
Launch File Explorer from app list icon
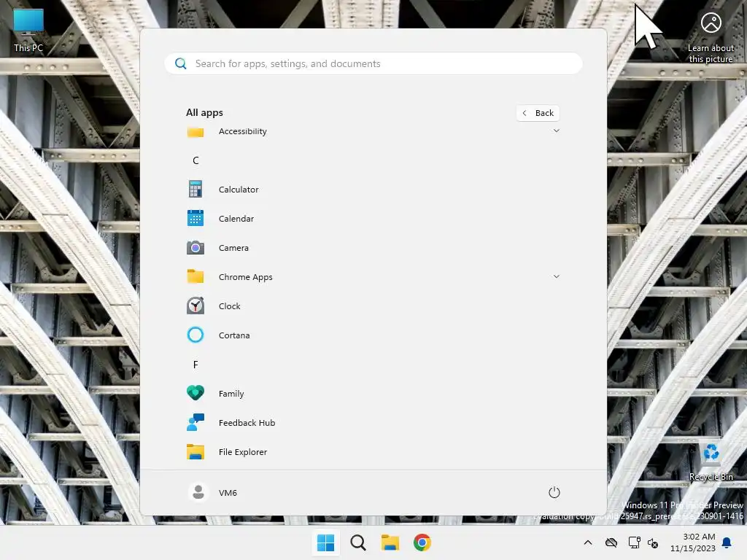tap(196, 451)
